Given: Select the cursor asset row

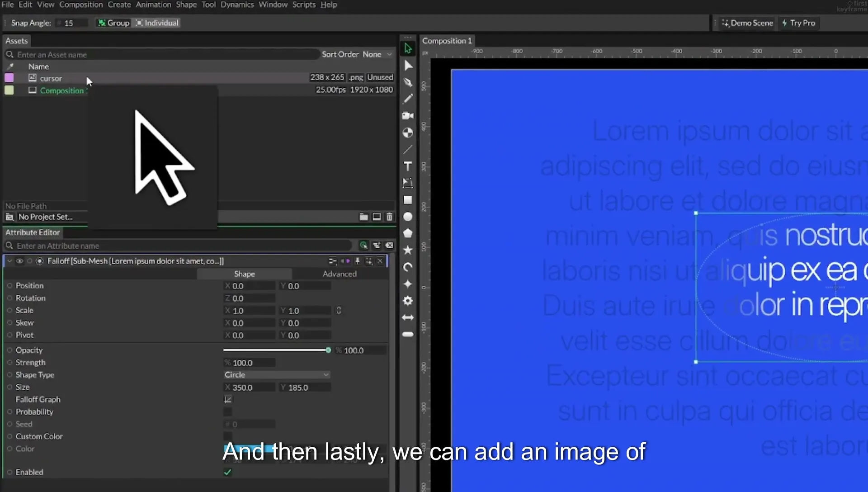Looking at the screenshot, I should tap(199, 78).
